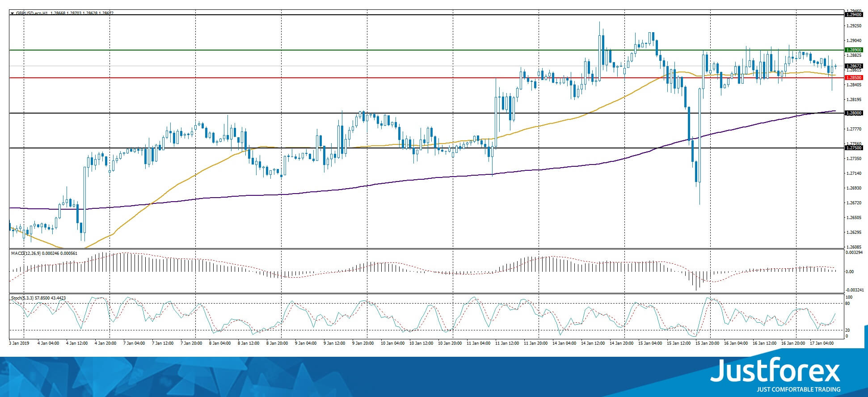Click the 15 Jan 20:00 time label
Image resolution: width=868 pixels, height=397 pixels.
click(707, 343)
